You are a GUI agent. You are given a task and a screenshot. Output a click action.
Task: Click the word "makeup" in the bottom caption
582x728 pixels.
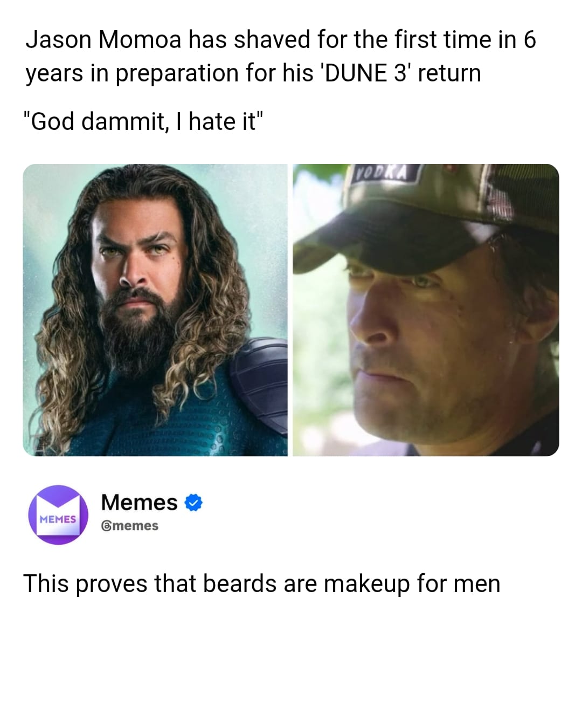[x=366, y=583]
